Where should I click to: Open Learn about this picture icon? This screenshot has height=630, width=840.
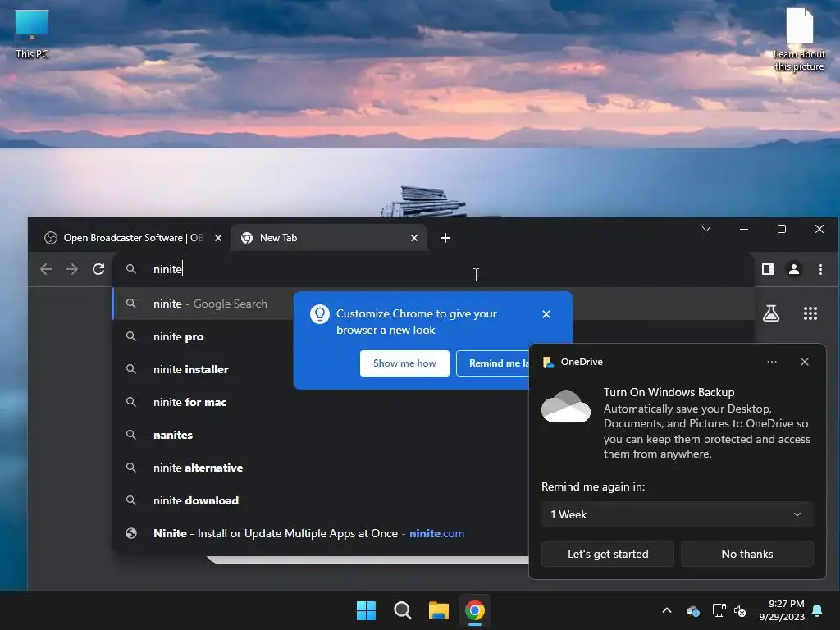click(799, 39)
